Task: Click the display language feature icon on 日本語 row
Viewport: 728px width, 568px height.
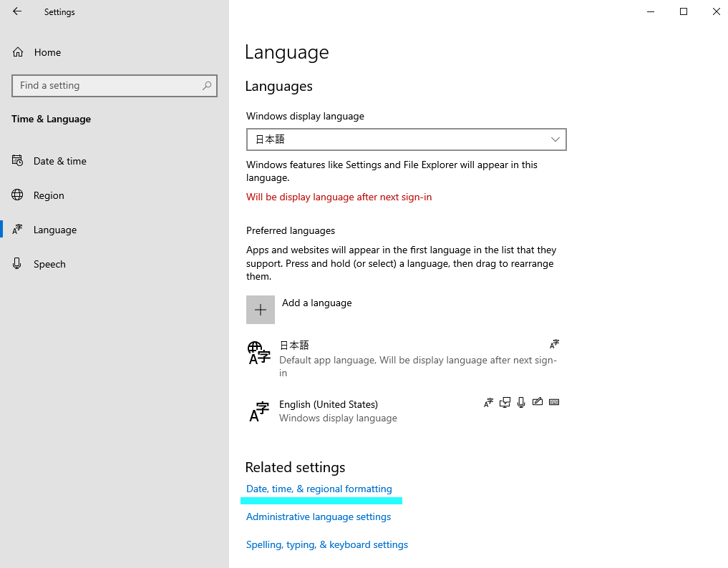Action: 554,344
